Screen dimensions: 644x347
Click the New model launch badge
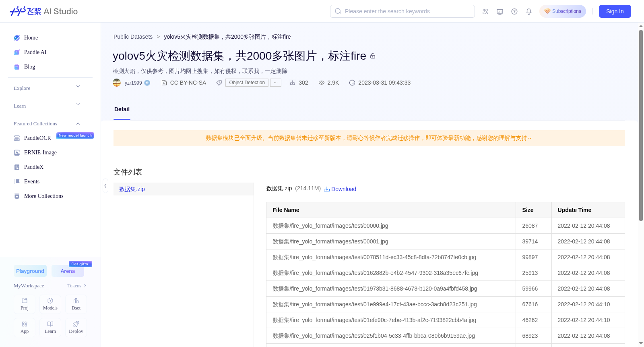click(75, 135)
